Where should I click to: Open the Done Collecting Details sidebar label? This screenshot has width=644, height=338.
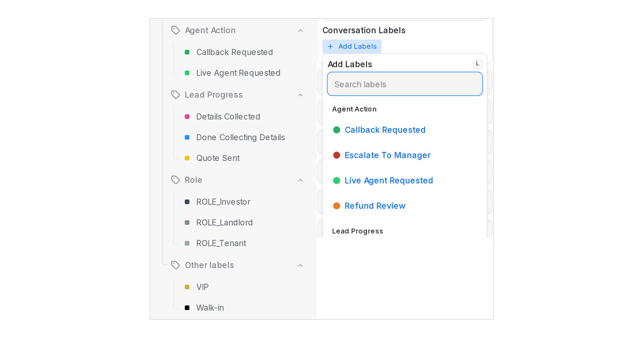coord(240,137)
